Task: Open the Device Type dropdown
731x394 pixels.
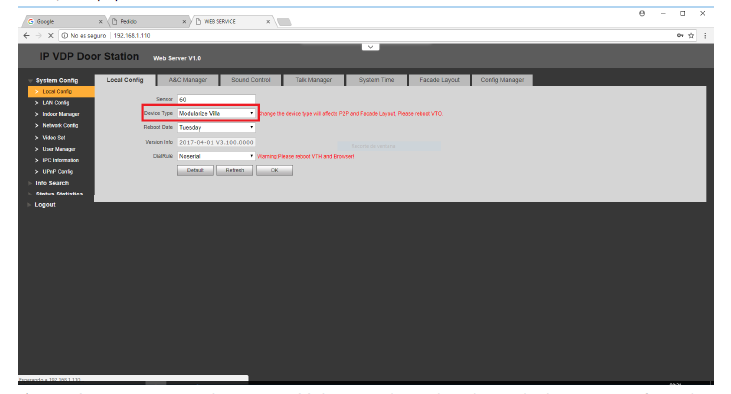Action: point(216,113)
